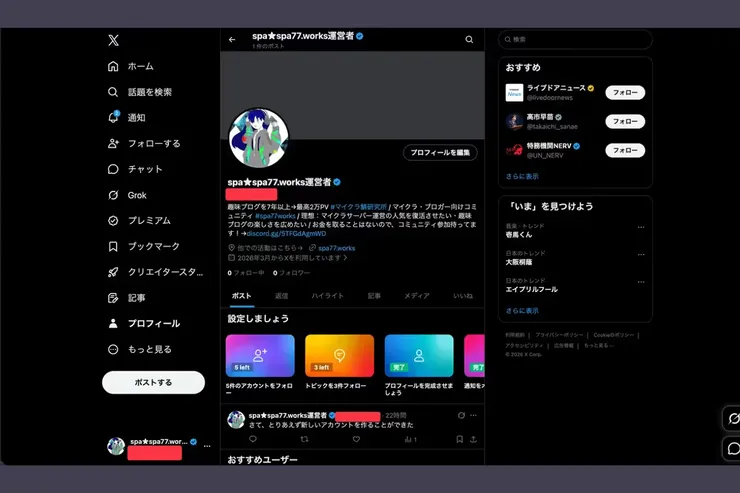Open the #spa77works hashtag
The height and width of the screenshot is (493, 740).
pos(275,216)
